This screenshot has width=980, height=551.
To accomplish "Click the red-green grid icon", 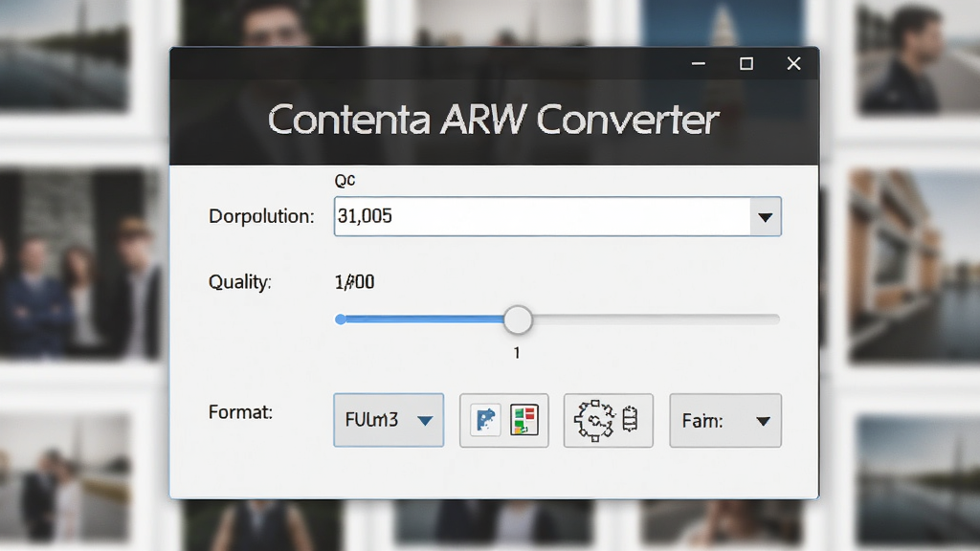I will pyautogui.click(x=523, y=420).
